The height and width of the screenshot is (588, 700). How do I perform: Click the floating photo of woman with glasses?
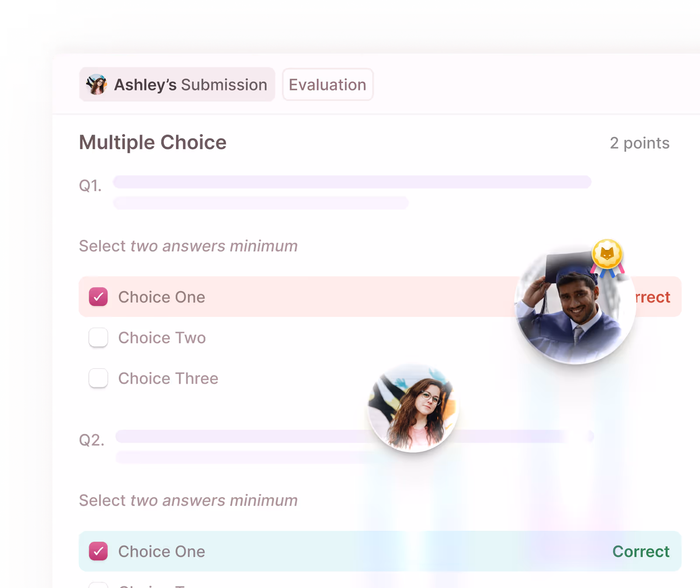413,407
